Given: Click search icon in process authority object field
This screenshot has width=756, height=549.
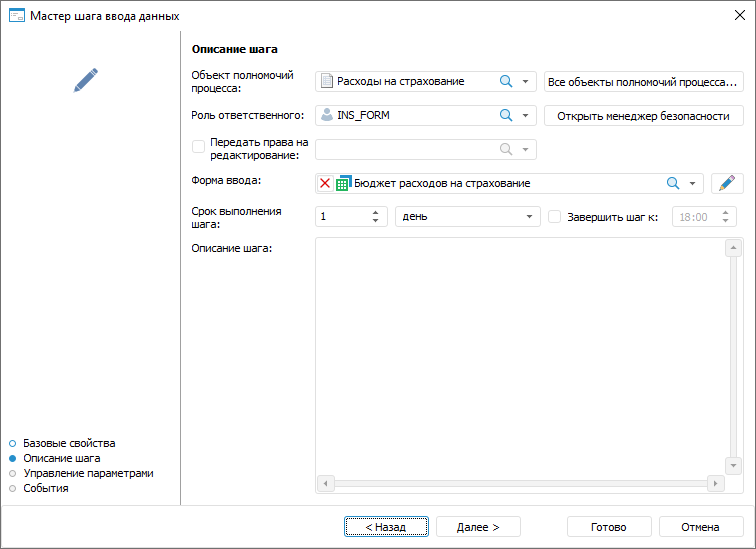Looking at the screenshot, I should [x=506, y=81].
